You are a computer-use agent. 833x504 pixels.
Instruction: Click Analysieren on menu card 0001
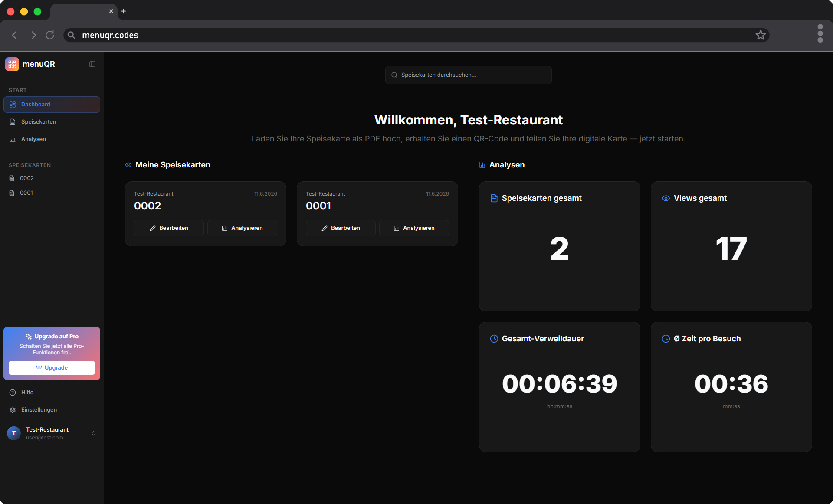414,228
